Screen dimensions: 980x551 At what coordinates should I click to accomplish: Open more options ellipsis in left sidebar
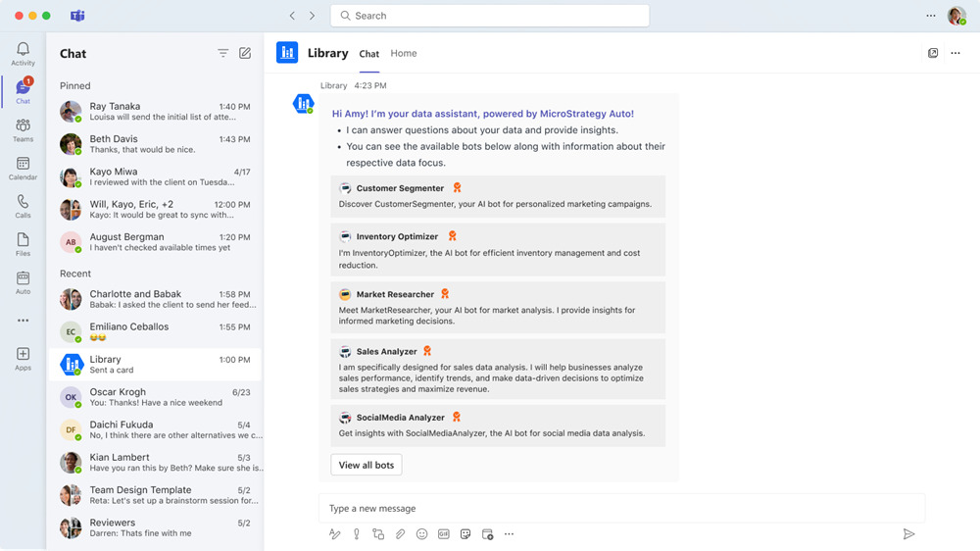[x=23, y=321]
